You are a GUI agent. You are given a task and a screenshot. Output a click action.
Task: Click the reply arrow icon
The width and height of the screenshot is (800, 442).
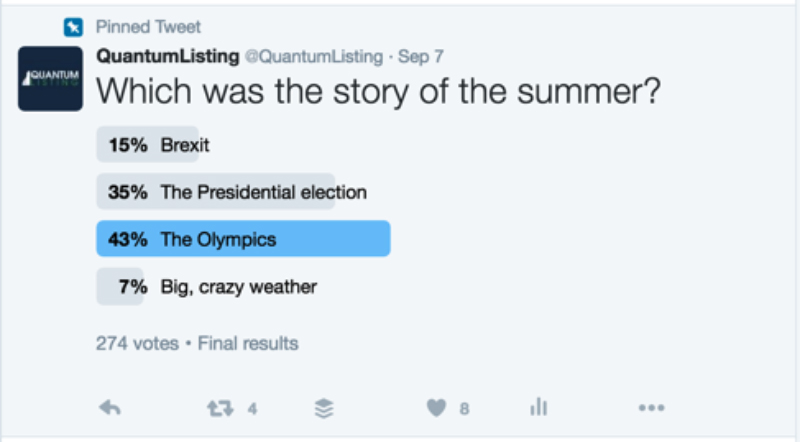110,408
